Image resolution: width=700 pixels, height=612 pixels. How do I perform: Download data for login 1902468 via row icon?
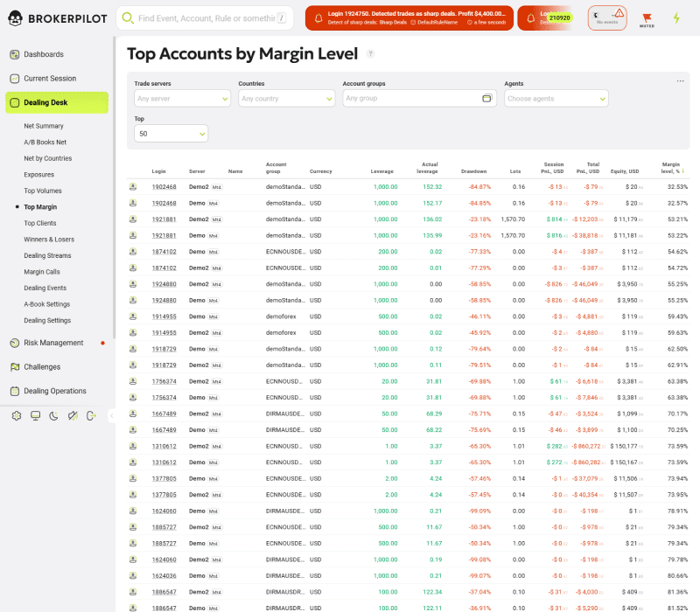[133, 186]
